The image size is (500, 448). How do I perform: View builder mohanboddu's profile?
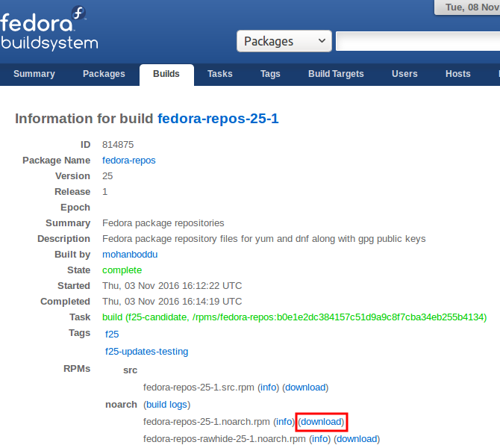130,255
